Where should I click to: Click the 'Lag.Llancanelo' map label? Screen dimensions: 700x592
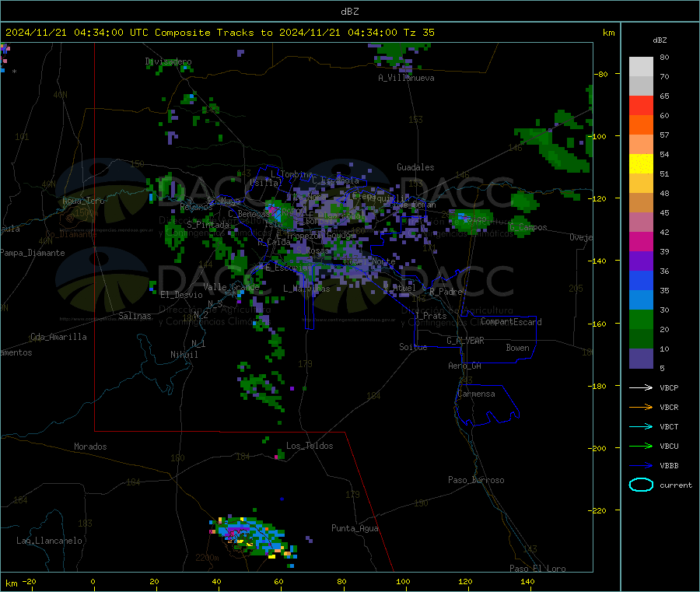point(49,541)
